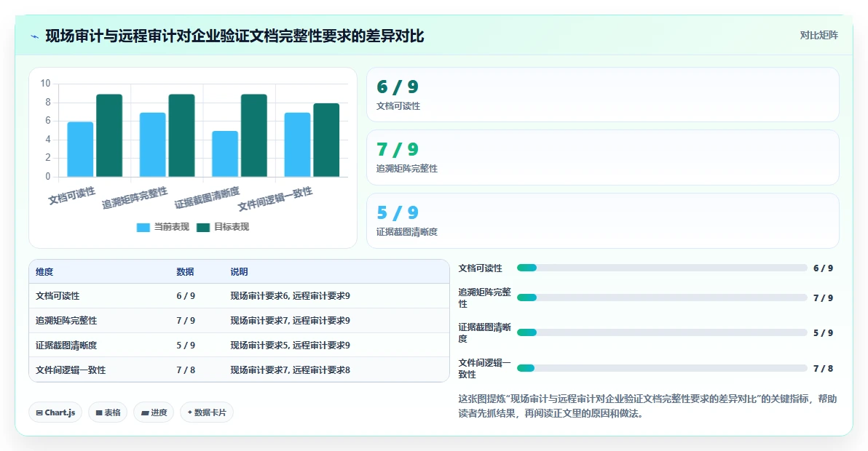Click 现场审计要求6, 远程审计要求9 description

tap(291, 296)
